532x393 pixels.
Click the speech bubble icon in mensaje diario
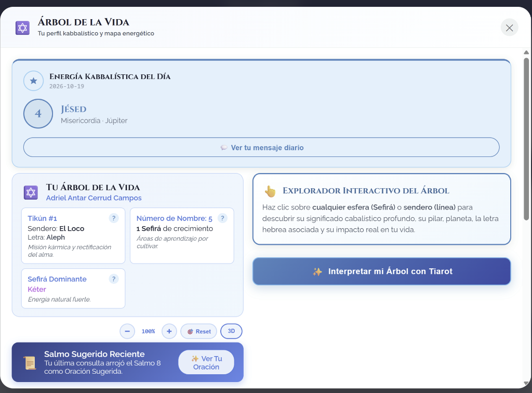tap(224, 148)
